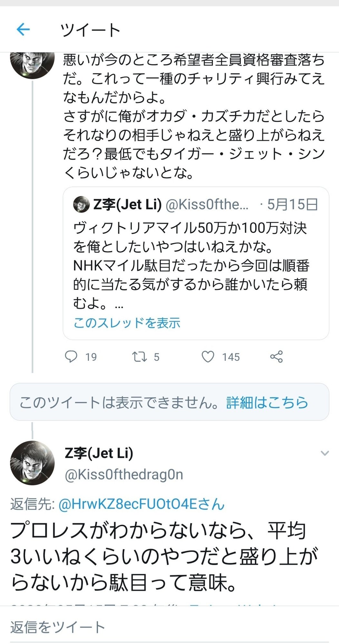Open small avatar in quoted tweet
Screen dimensions: 339x644
click(81, 204)
